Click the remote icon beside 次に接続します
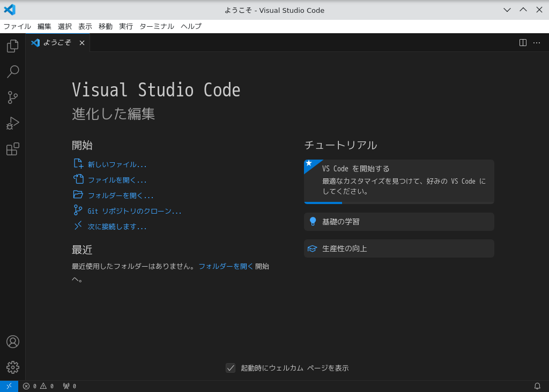 tap(78, 225)
